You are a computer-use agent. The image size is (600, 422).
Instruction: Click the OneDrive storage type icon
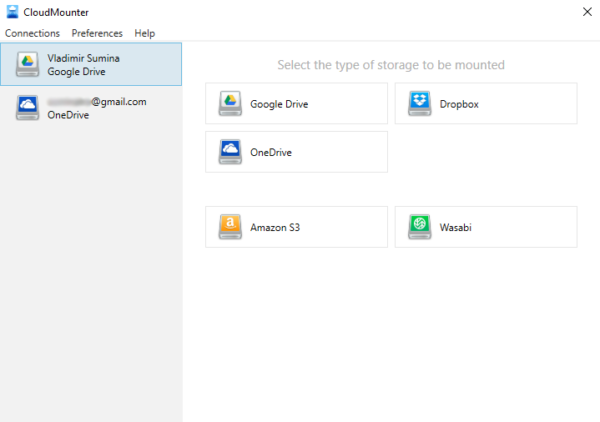point(230,152)
